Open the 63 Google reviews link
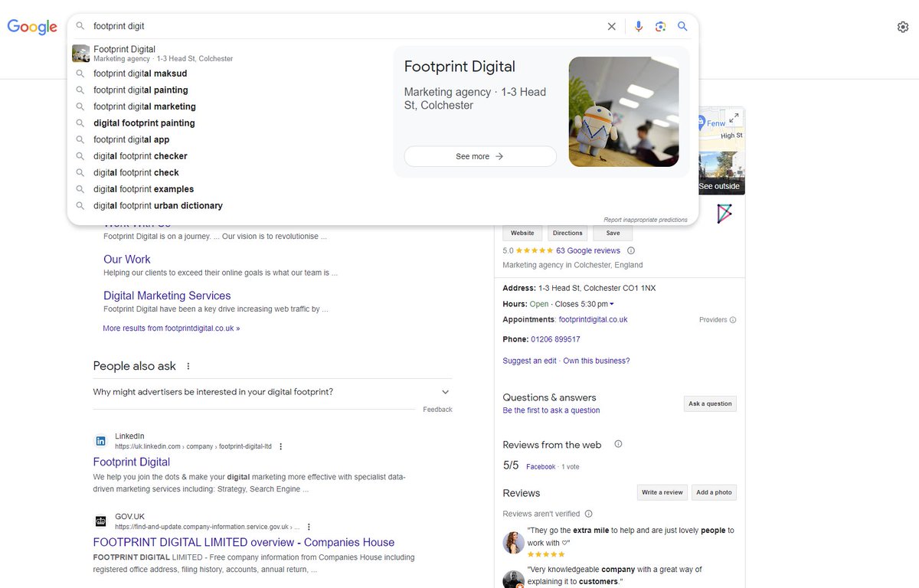The image size is (919, 588). tap(587, 250)
